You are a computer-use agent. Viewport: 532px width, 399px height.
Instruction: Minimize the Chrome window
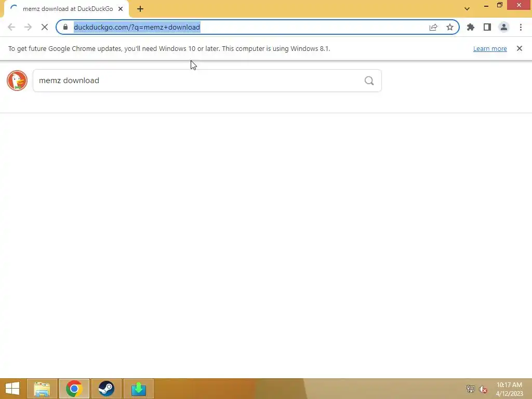coord(486,5)
